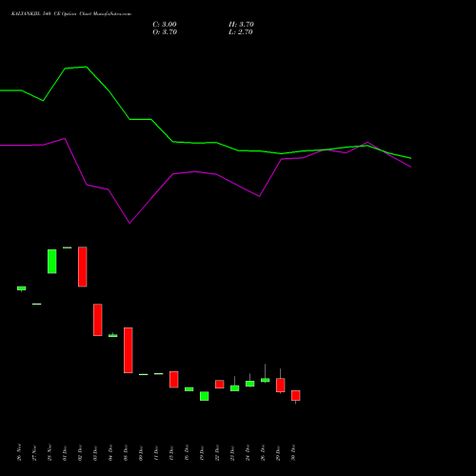Select the low value 'L: 2.70'
The width and height of the screenshot is (476, 476).
[x=241, y=32]
